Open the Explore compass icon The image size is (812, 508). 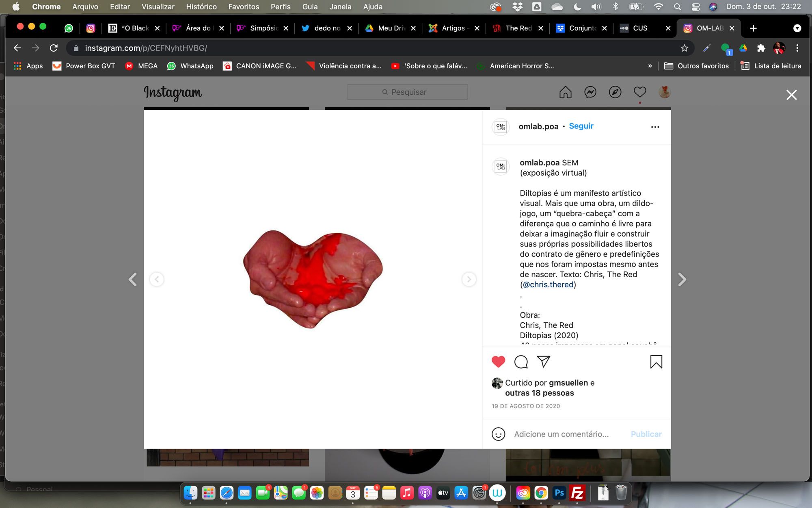pyautogui.click(x=615, y=92)
